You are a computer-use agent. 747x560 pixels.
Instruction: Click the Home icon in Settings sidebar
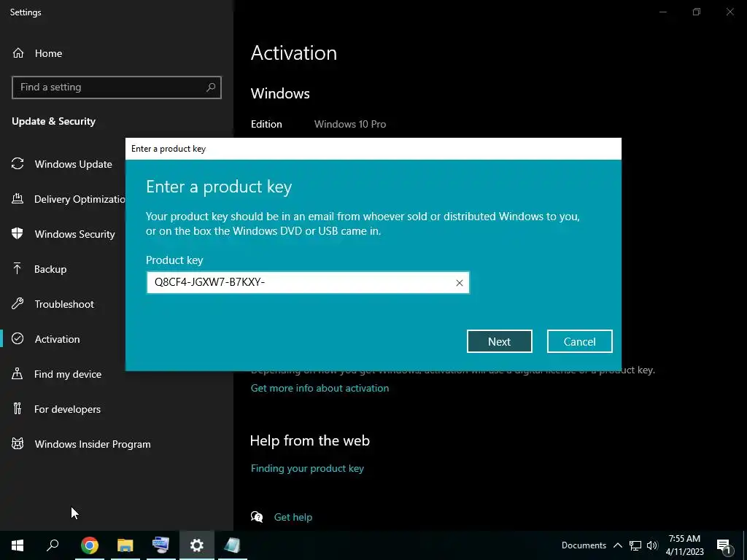click(x=18, y=52)
